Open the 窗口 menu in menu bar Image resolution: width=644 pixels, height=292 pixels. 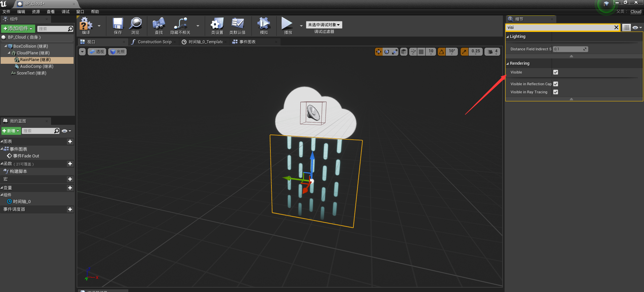point(80,12)
